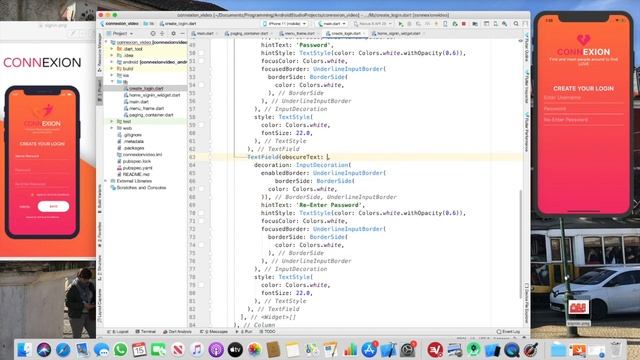This screenshot has width=640, height=360.
Task: Open Siri from the dock
Action: (44, 350)
